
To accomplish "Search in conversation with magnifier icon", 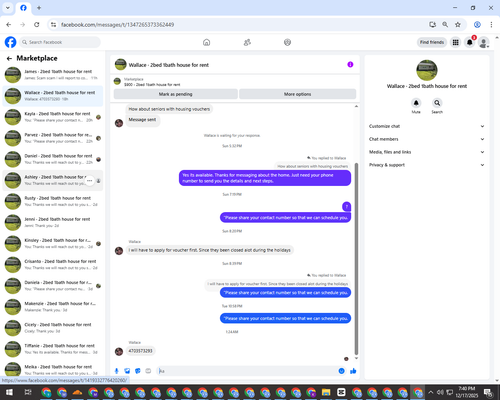I will (437, 103).
